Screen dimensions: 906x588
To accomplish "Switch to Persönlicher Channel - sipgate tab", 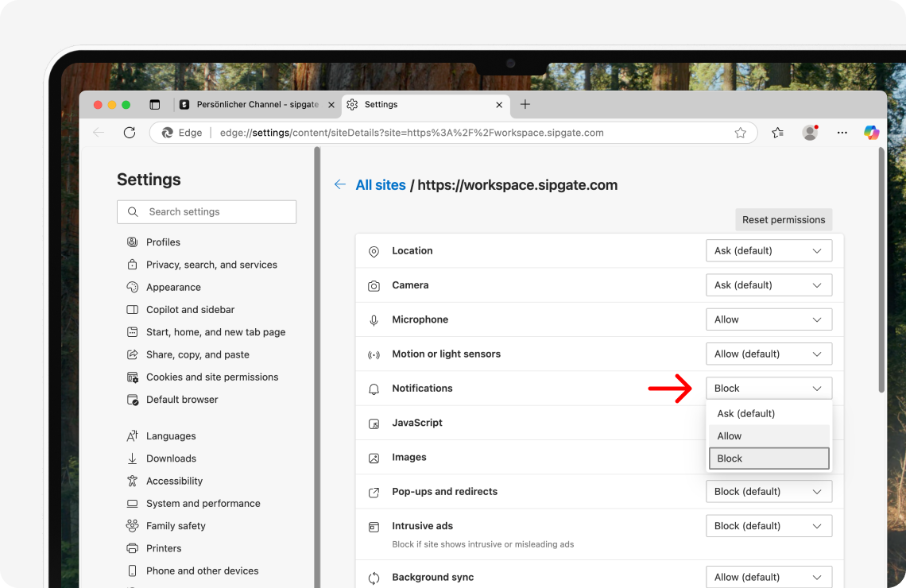I will click(x=257, y=105).
